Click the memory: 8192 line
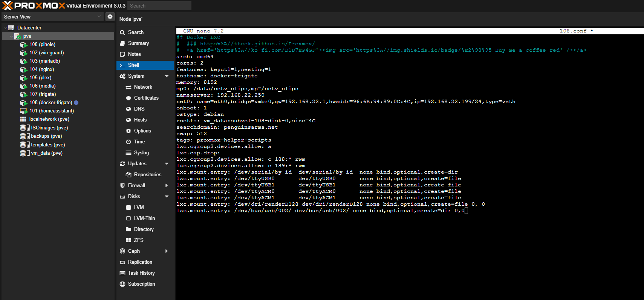This screenshot has width=644, height=300. [x=197, y=82]
